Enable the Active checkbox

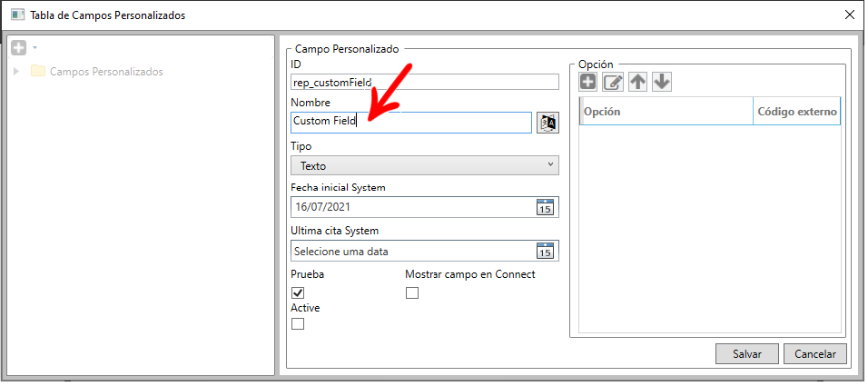[x=298, y=324]
